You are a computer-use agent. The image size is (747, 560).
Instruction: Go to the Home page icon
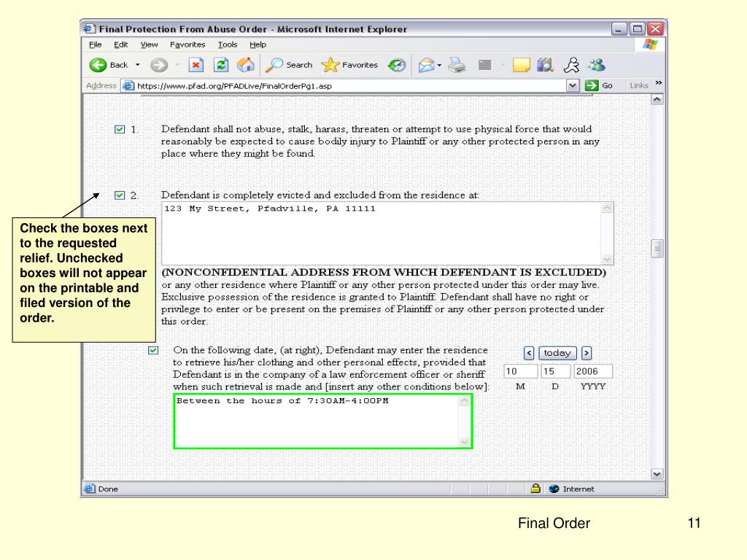[x=246, y=65]
